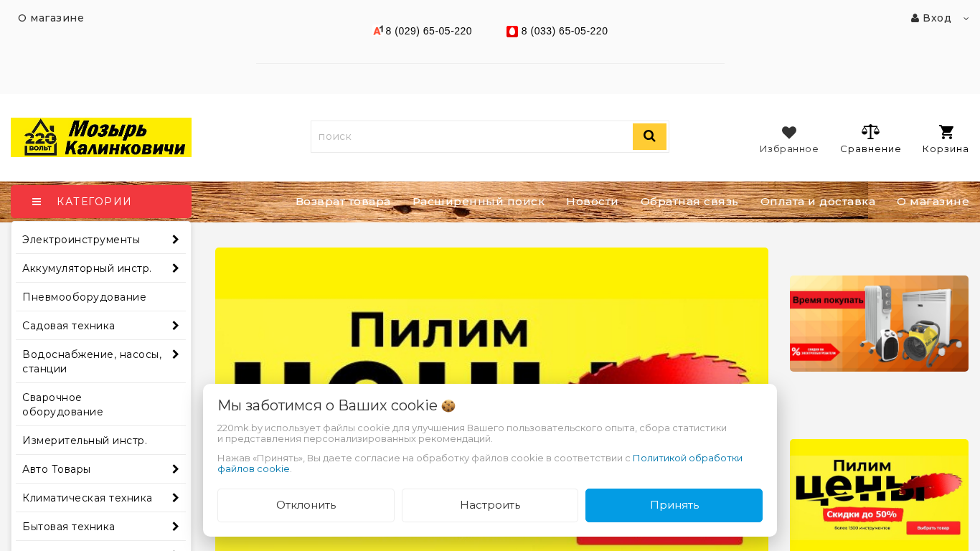The image size is (980, 551).
Task: Accept cookies with the Принять button
Action: click(674, 505)
